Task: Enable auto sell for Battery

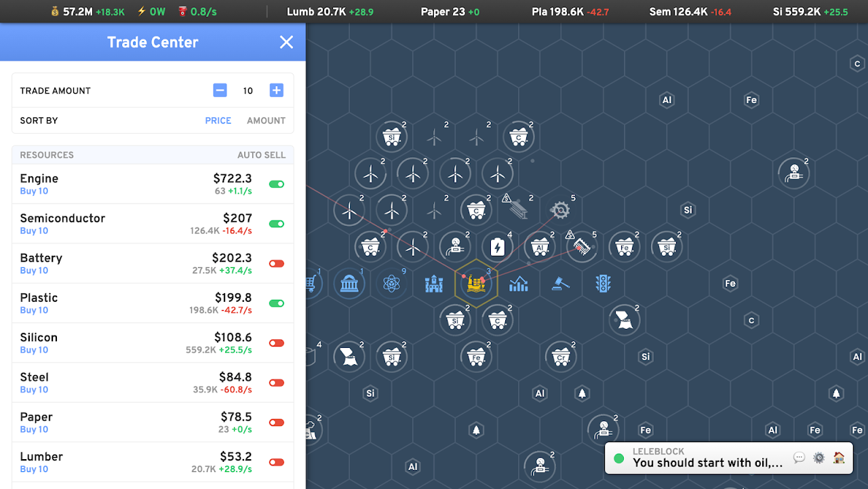Action: [276, 264]
